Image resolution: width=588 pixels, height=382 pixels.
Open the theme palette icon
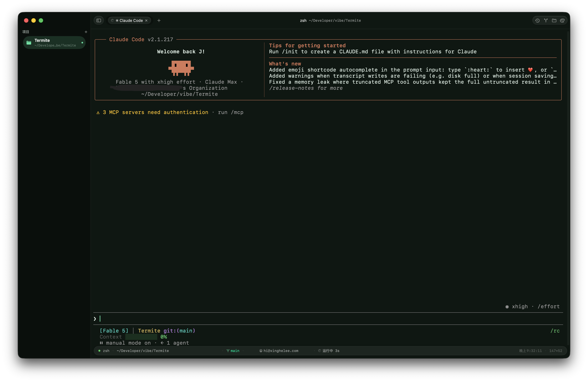tap(562, 20)
